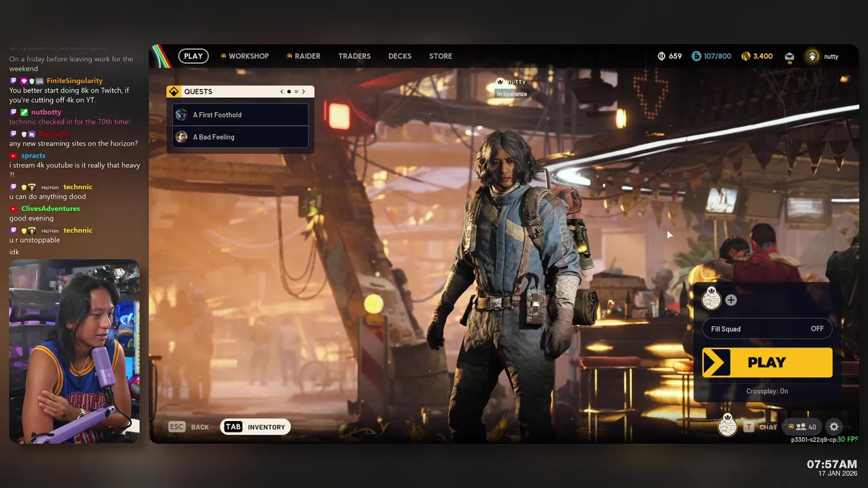Click A Bad Feeling quest giver portrait

(181, 137)
